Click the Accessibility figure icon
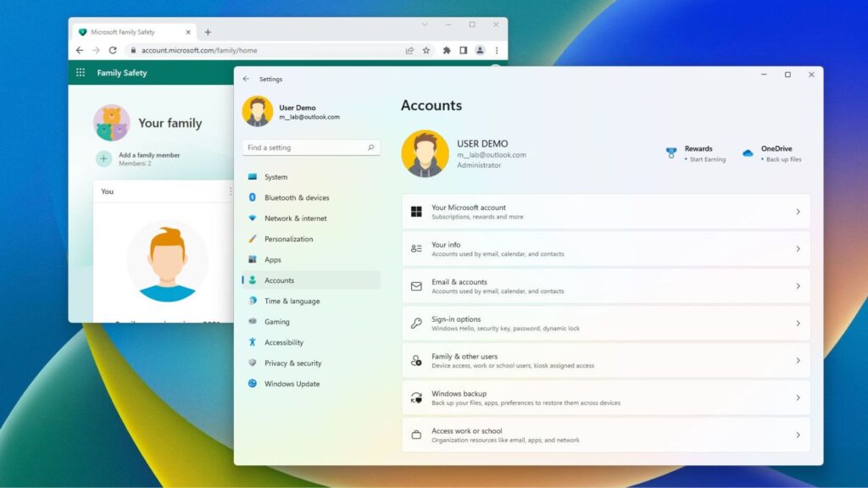The width and height of the screenshot is (868, 488). (x=253, y=342)
